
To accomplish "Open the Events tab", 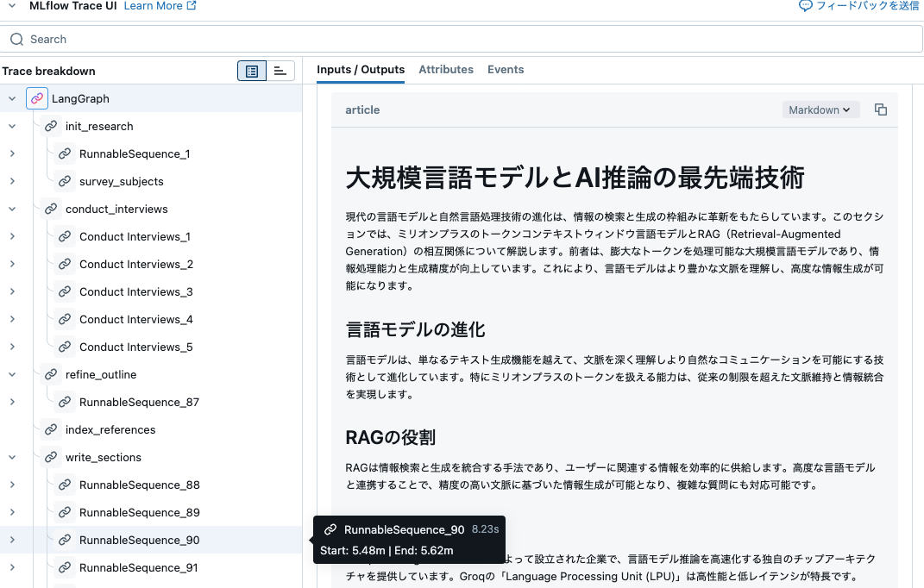I will click(506, 70).
